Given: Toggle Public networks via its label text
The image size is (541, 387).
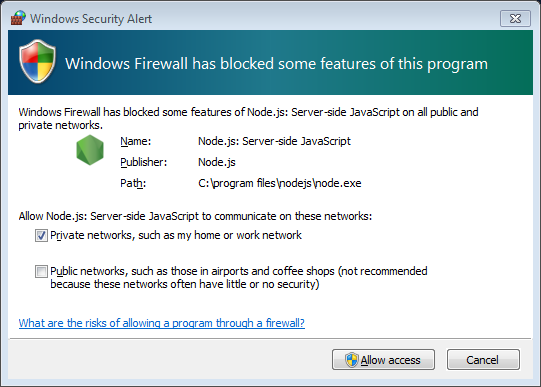Looking at the screenshot, I should [x=239, y=278].
